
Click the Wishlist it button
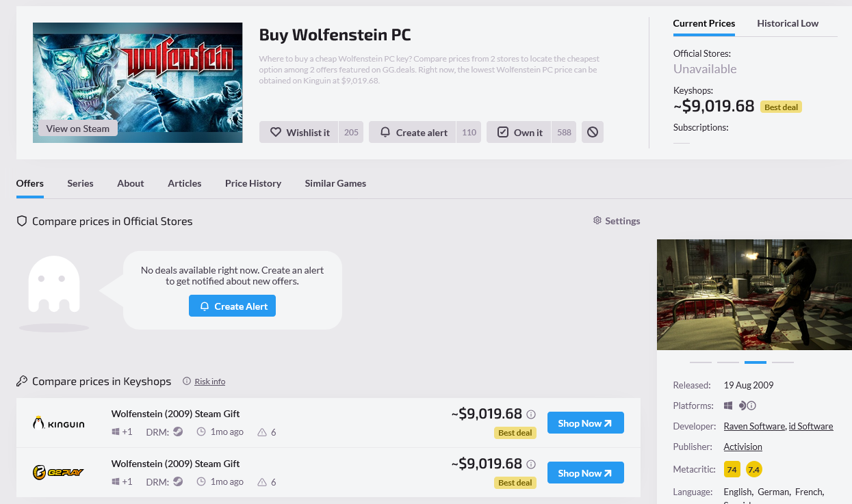point(300,132)
